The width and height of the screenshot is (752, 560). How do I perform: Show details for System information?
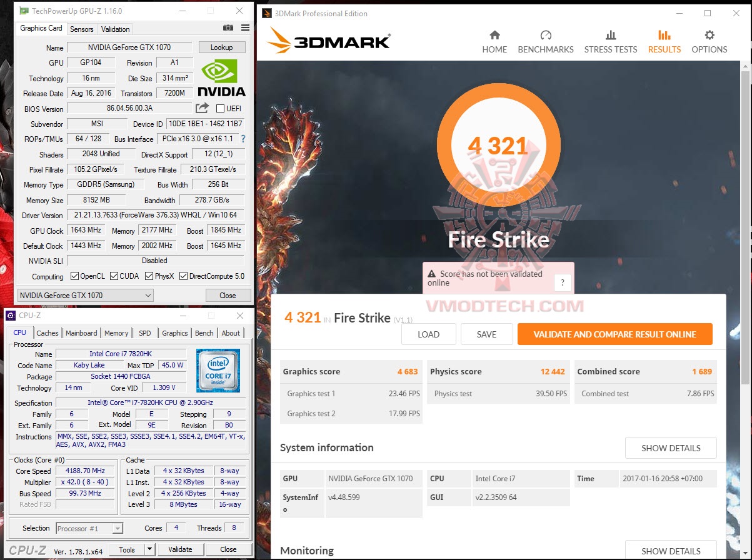(x=671, y=448)
